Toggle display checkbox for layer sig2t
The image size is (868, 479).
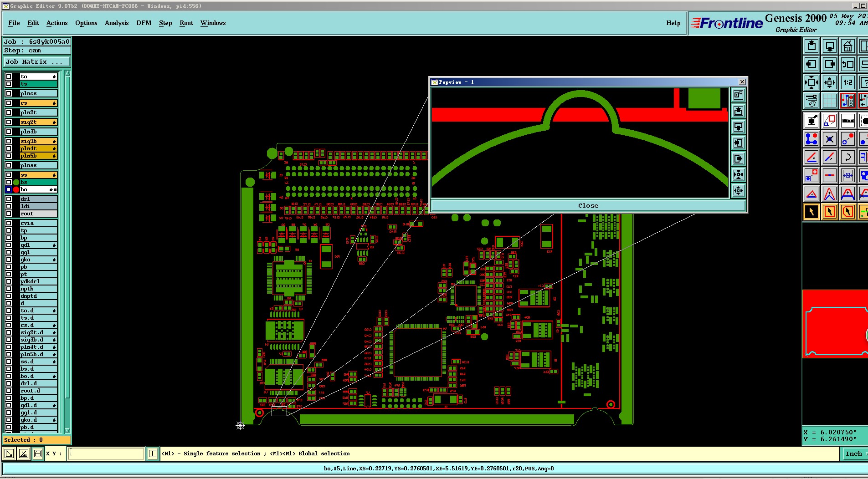point(9,122)
